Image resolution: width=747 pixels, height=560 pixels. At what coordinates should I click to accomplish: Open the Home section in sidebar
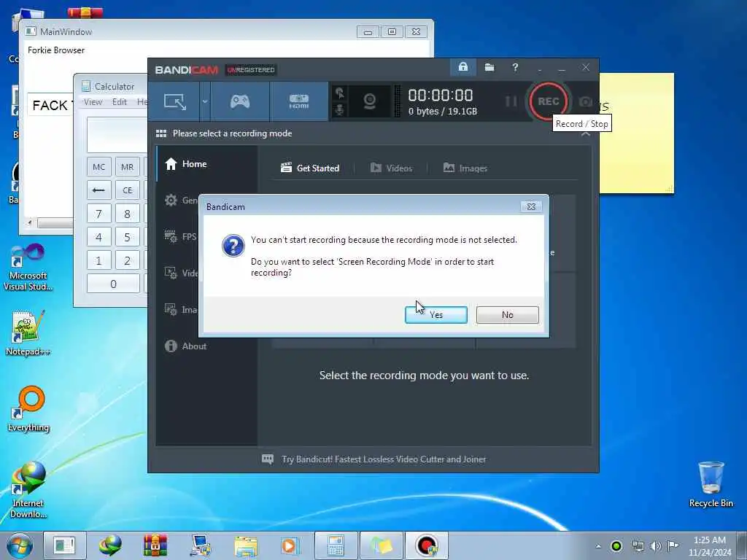click(206, 164)
